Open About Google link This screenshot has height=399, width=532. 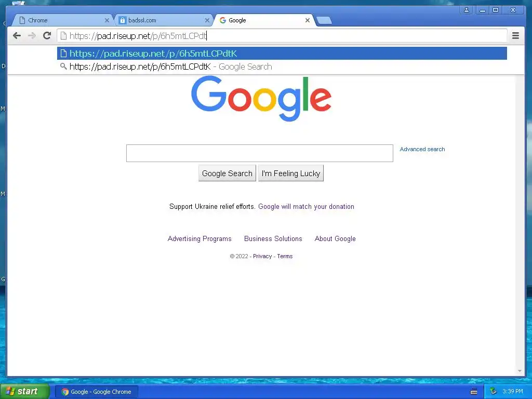335,239
